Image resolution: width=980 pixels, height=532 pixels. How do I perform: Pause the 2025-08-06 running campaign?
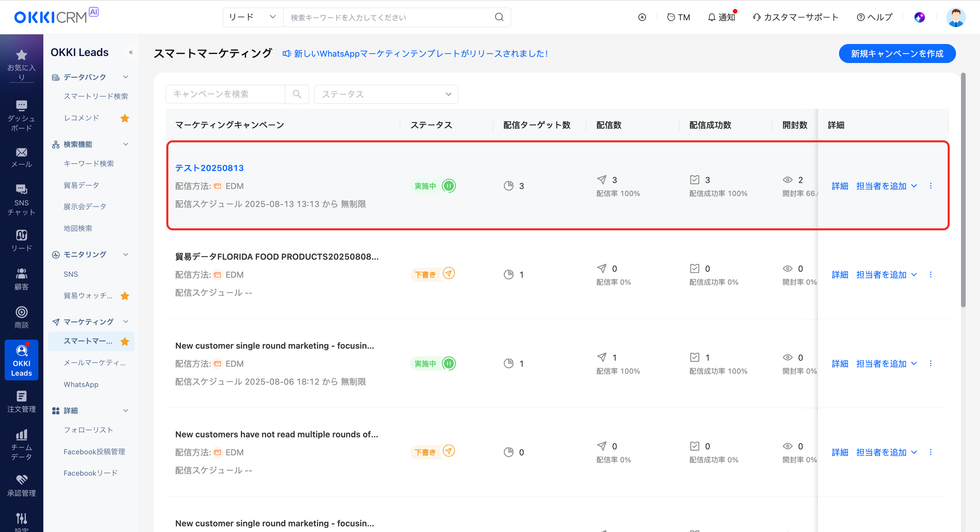coord(449,363)
